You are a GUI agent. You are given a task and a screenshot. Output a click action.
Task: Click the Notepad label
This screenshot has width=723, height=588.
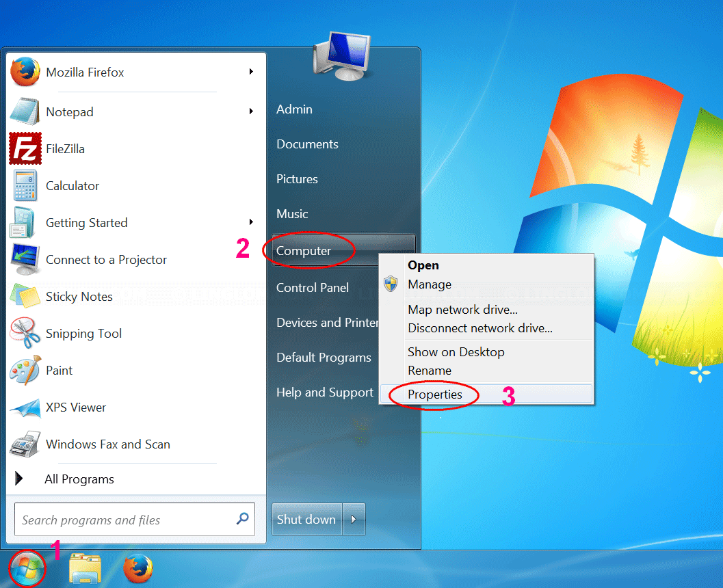click(70, 112)
